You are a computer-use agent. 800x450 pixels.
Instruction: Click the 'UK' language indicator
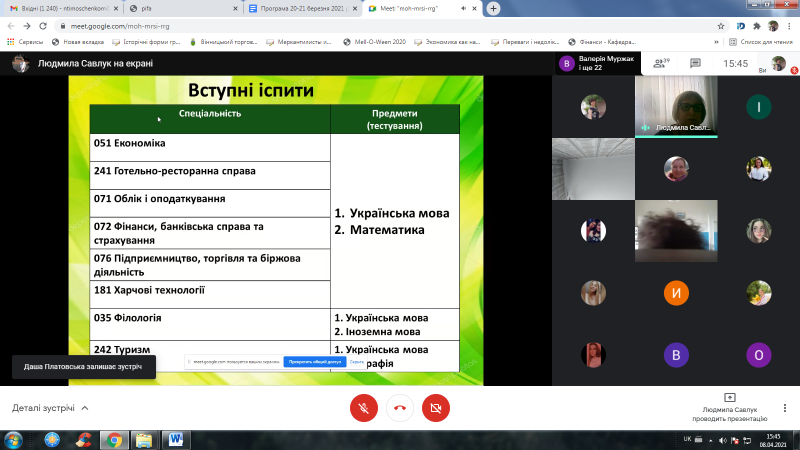687,439
